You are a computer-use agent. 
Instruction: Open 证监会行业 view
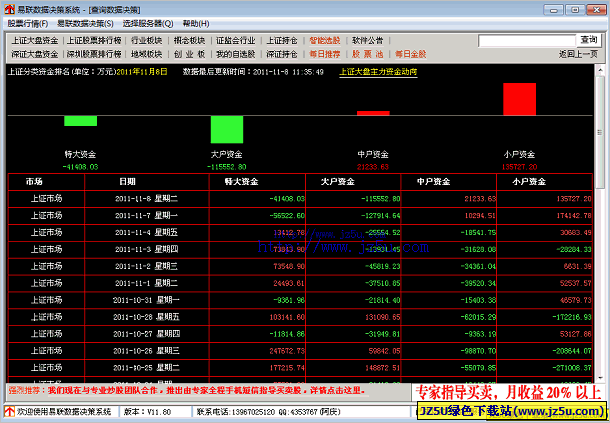pos(235,40)
